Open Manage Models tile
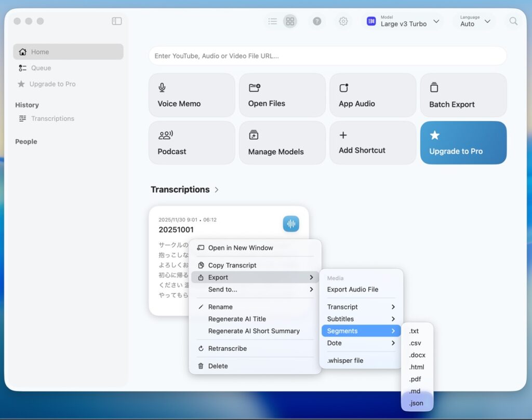The width and height of the screenshot is (532, 420). 282,143
